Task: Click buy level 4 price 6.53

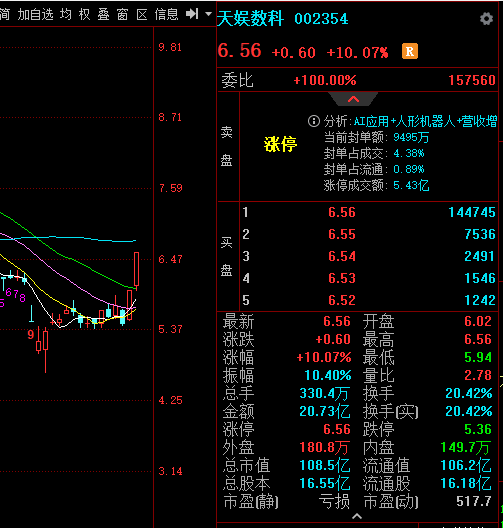Action: tap(342, 278)
